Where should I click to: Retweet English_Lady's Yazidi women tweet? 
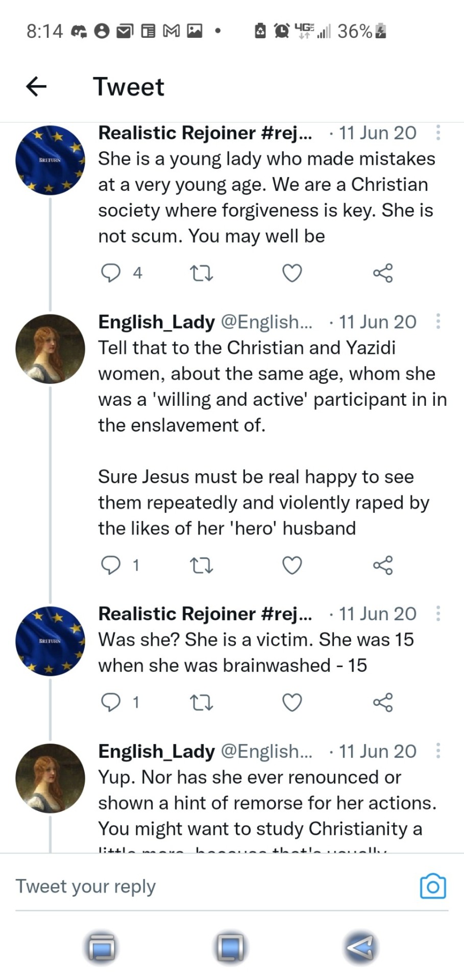click(201, 566)
